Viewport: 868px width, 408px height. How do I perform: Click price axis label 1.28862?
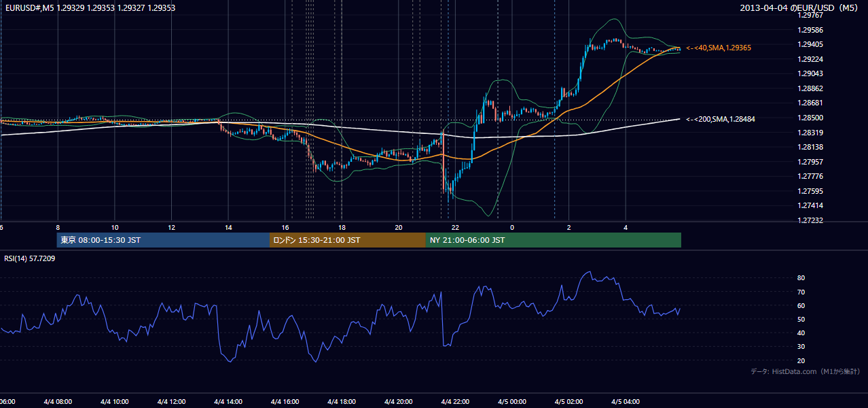point(810,88)
